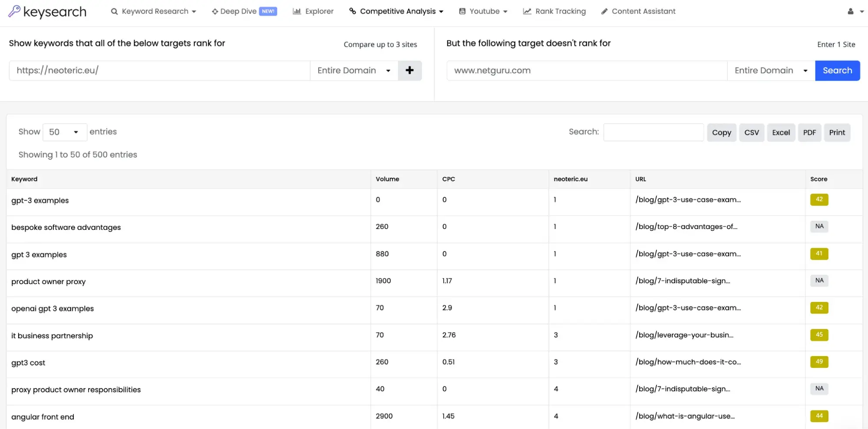This screenshot has width=868, height=429.
Task: Click the keysearch key logo icon
Action: coord(14,11)
